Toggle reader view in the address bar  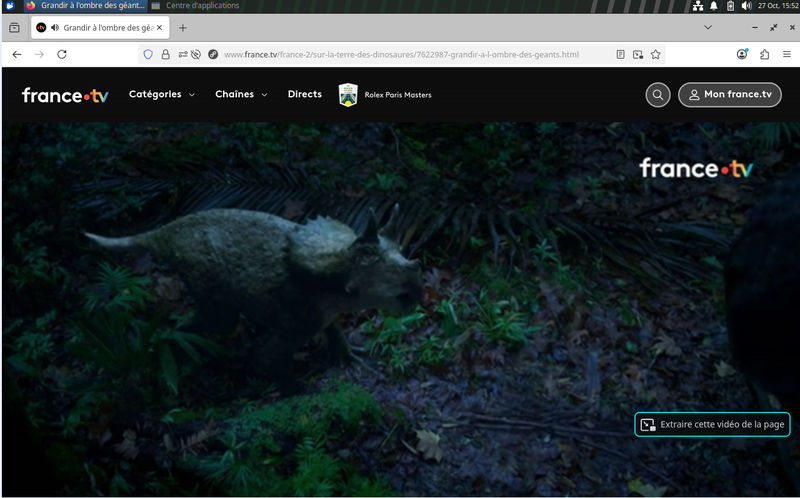point(621,54)
